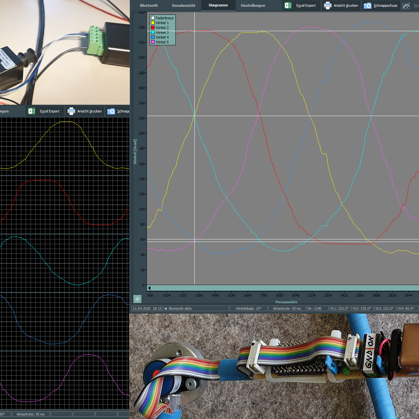Image resolution: width=419 pixels, height=419 pixels.
Task: Click the yellow channel plot in the left window
Action: tap(64, 146)
